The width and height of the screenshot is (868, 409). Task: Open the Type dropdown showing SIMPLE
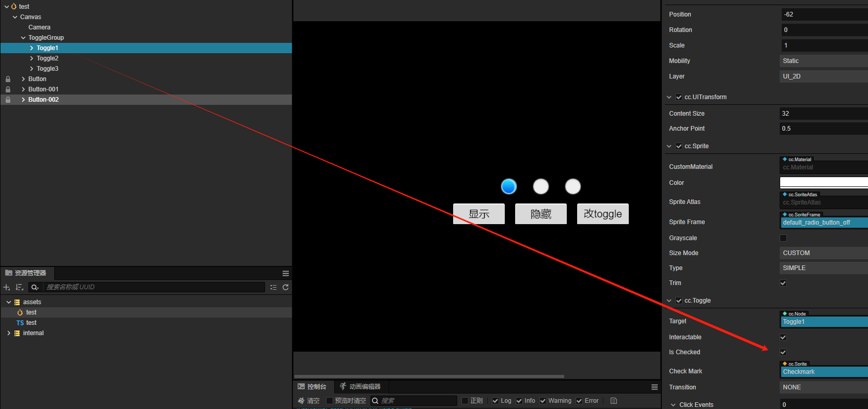click(x=824, y=268)
